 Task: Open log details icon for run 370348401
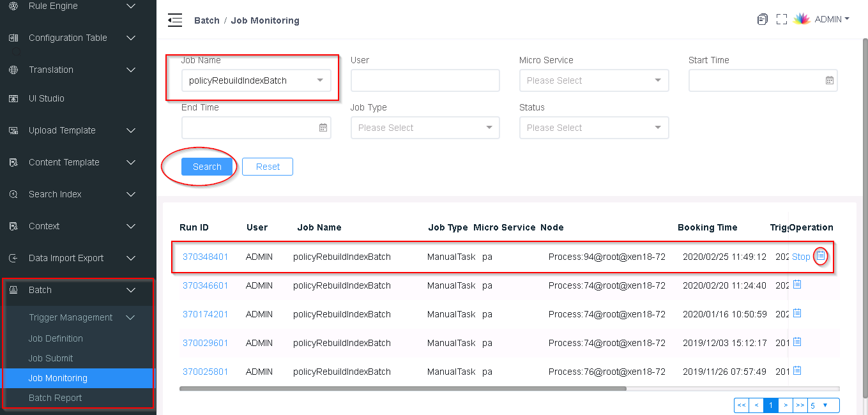coord(821,256)
